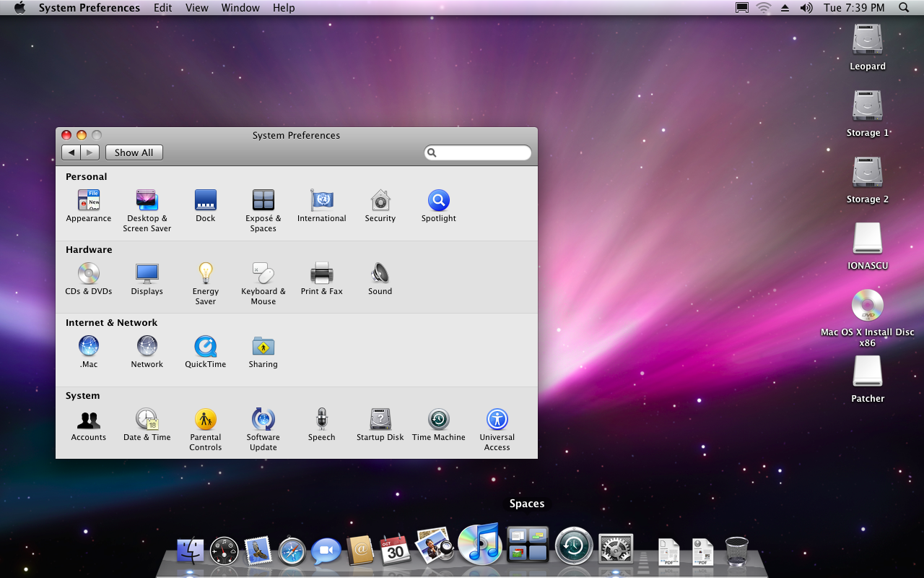Open the Desktop & Screen Saver preferences
Viewport: 924px width, 578px height.
147,201
